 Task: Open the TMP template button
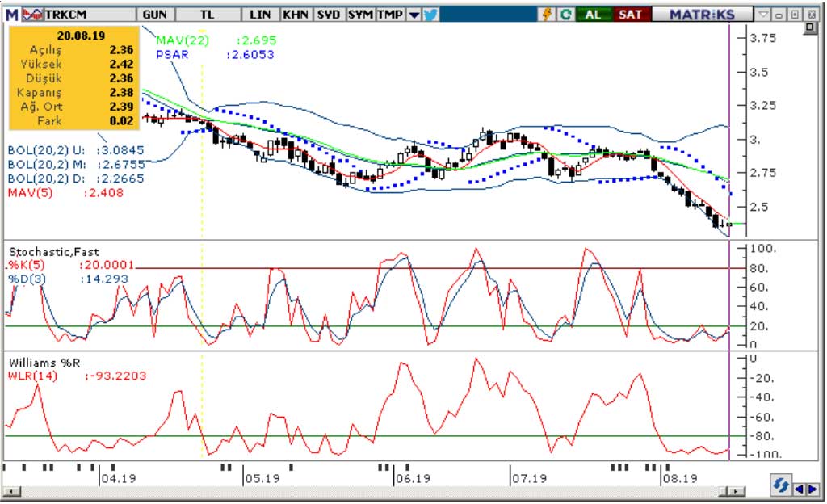click(x=390, y=15)
